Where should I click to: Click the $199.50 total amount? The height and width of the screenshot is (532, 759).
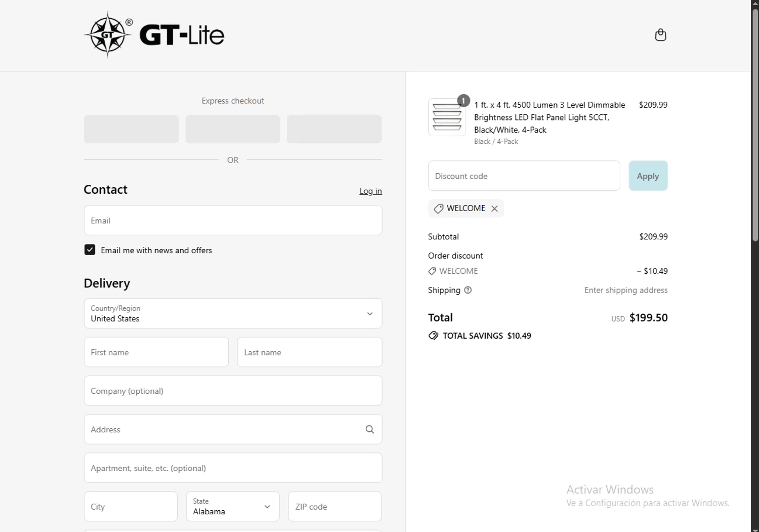pos(648,318)
